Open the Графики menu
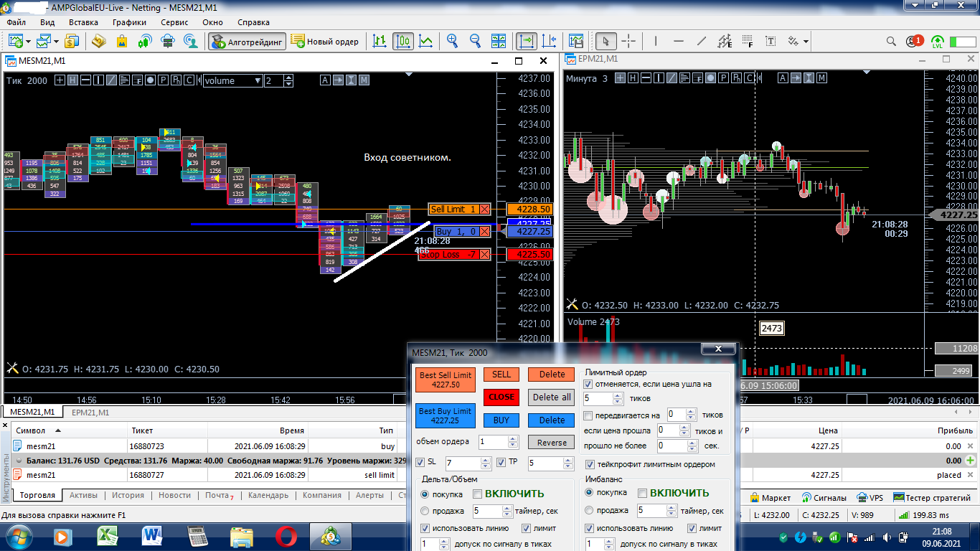This screenshot has width=980, height=551. 129,22
